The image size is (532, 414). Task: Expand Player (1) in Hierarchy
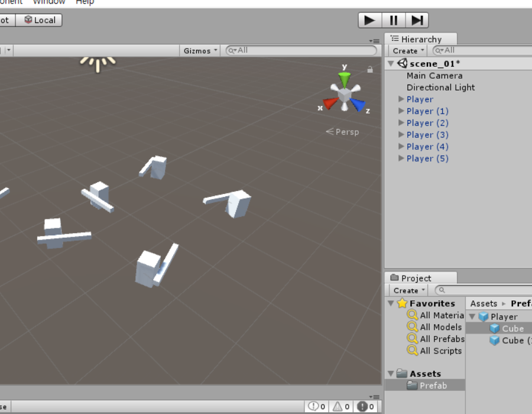(401, 111)
